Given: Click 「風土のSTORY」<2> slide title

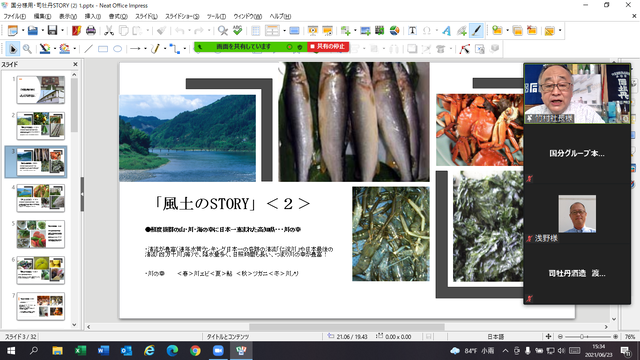Looking at the screenshot, I should 232,203.
